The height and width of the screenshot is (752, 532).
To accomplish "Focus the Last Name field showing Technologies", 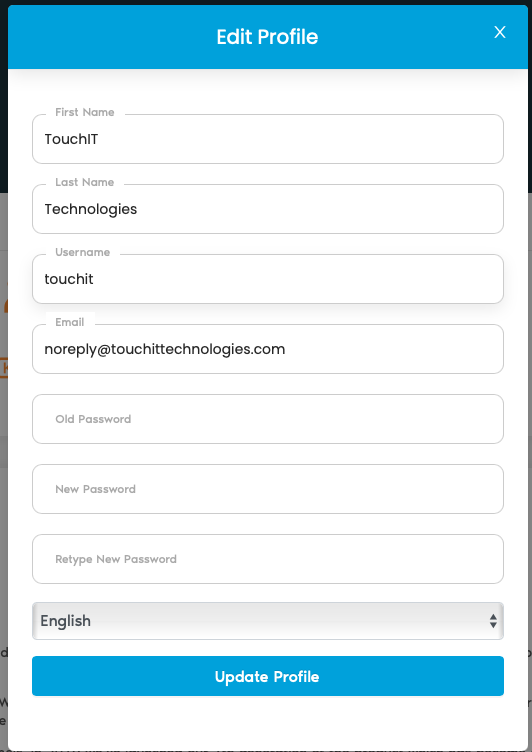I will (268, 209).
